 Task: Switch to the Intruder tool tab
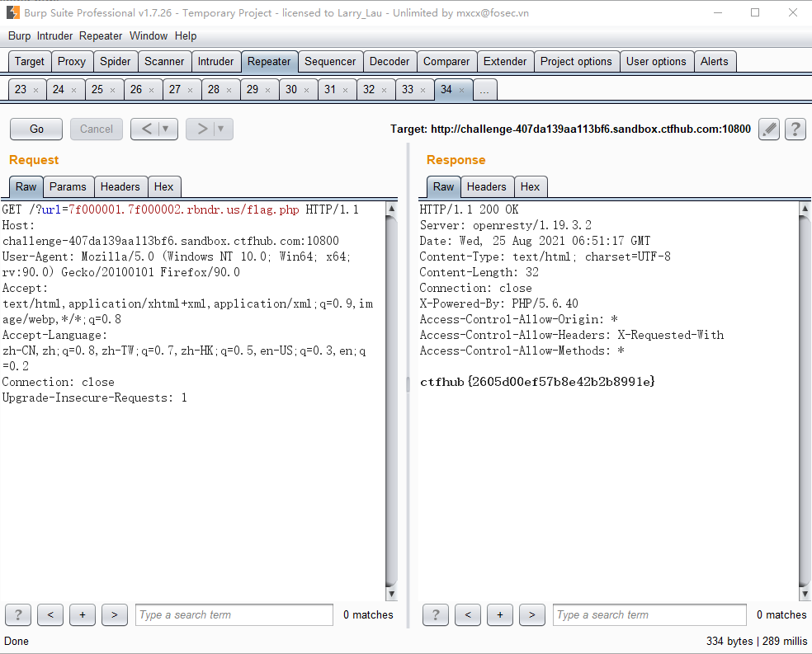point(215,61)
